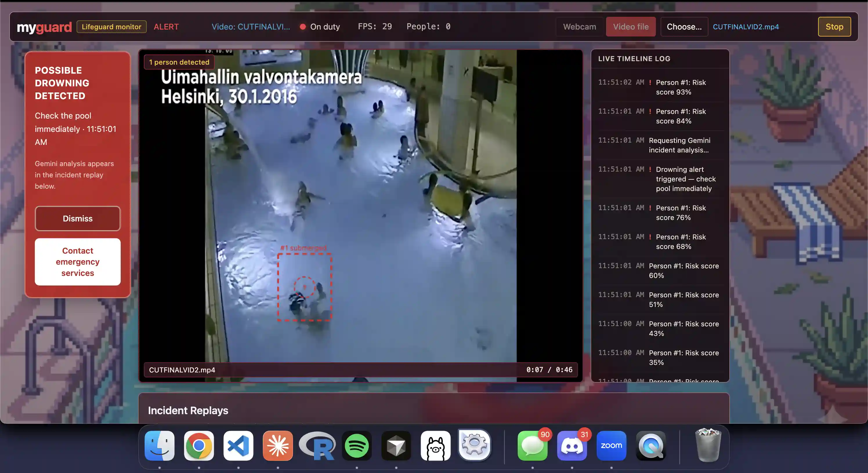Choose a video file to load
This screenshot has height=473, width=868.
pos(684,27)
